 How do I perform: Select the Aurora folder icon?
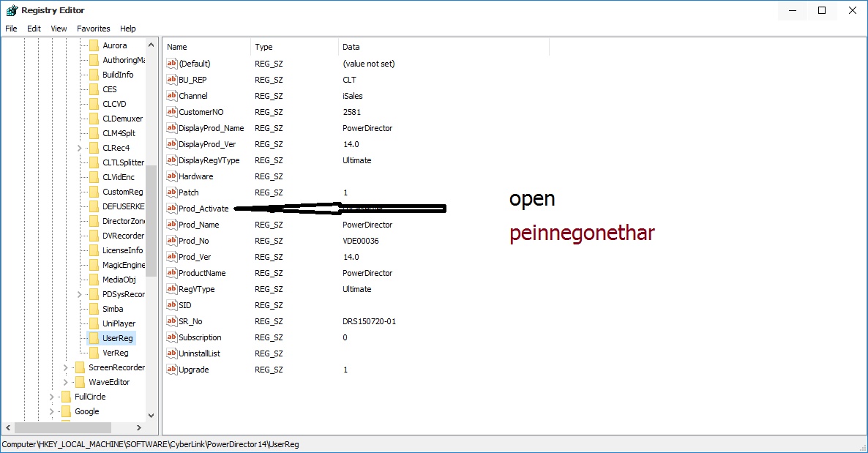(x=94, y=45)
